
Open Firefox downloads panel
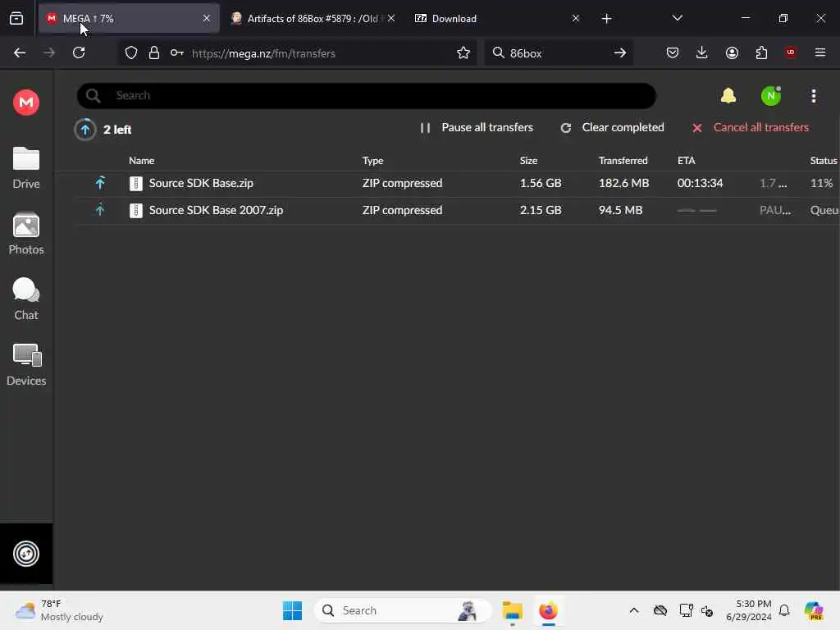(702, 52)
